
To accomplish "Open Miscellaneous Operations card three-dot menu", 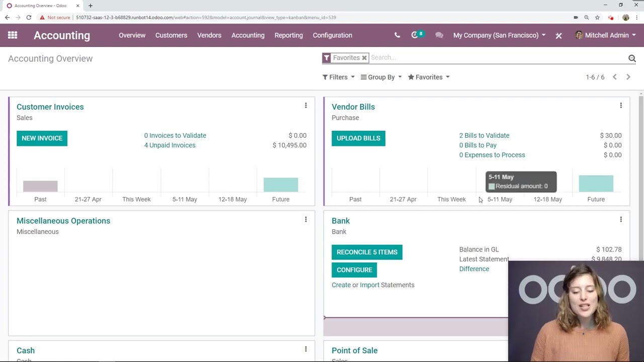I will tap(305, 219).
